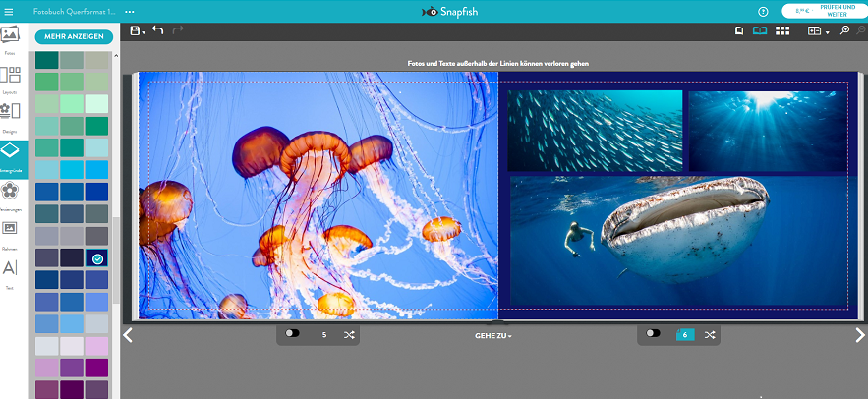
Task: Open add or remove pages dropdown
Action: click(819, 31)
